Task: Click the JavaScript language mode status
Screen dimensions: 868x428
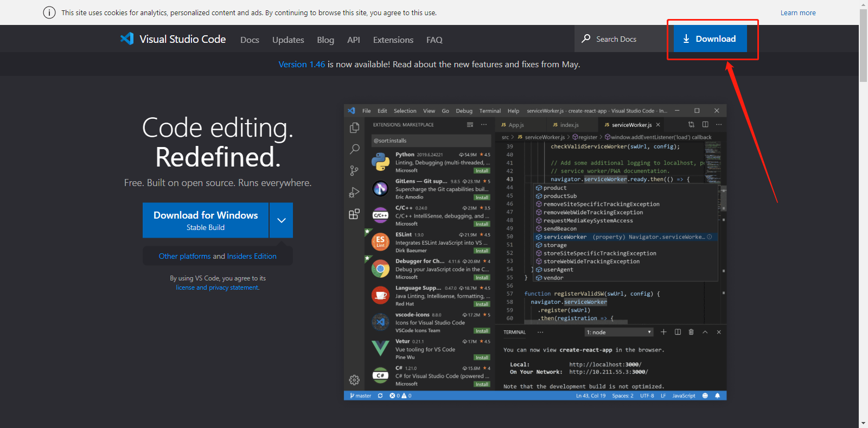Action: click(684, 395)
